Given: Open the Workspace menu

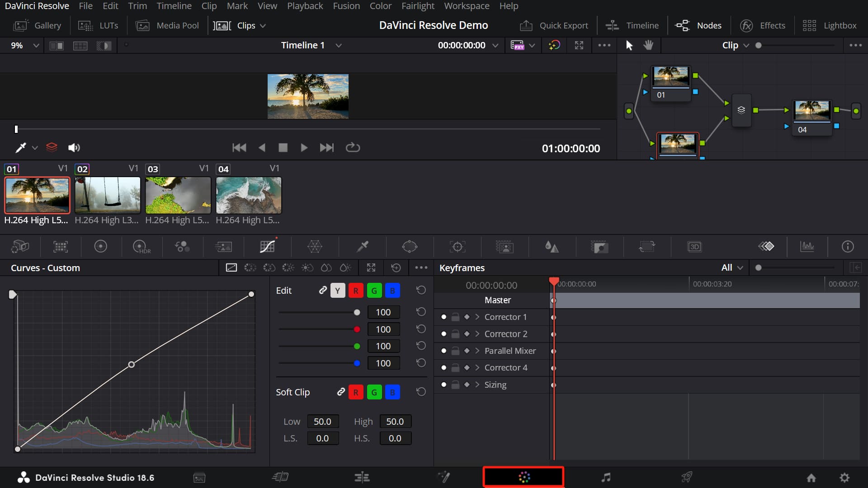Looking at the screenshot, I should [467, 6].
